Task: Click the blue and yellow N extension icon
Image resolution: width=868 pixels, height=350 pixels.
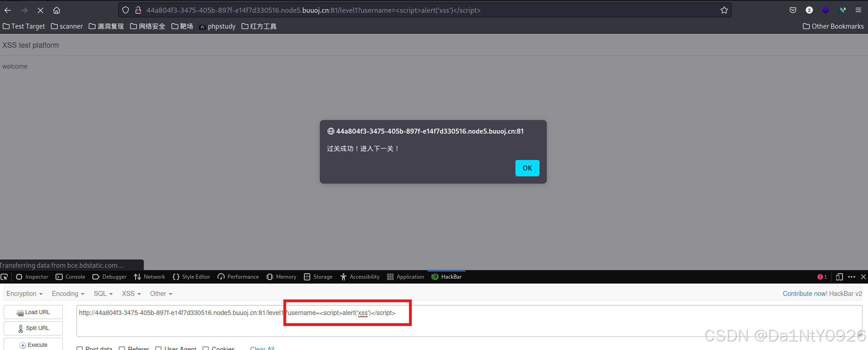Action: [x=843, y=10]
